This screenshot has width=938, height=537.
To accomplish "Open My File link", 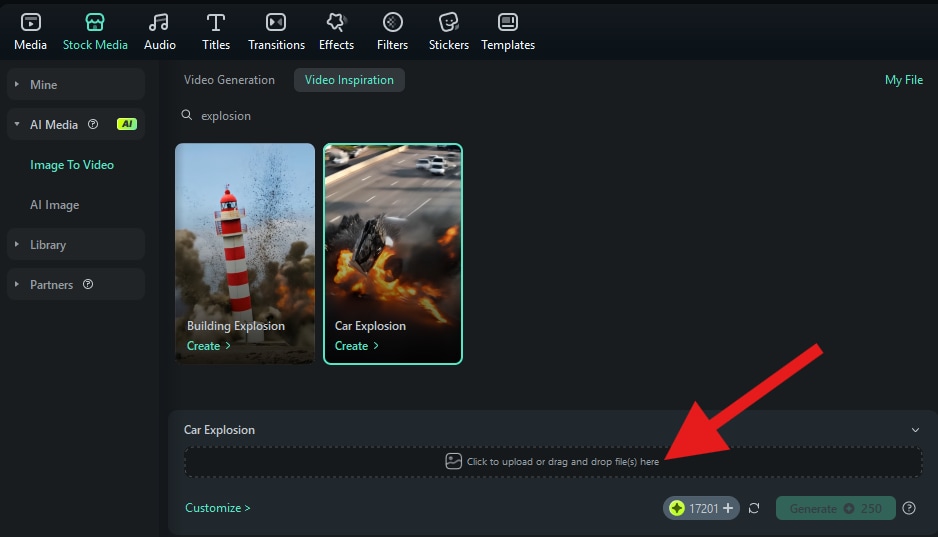I will (x=903, y=80).
